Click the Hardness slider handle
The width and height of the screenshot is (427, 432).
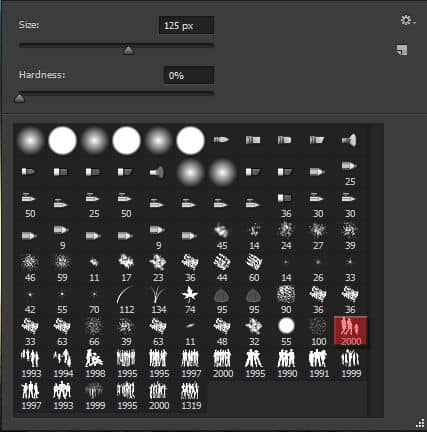[x=20, y=98]
